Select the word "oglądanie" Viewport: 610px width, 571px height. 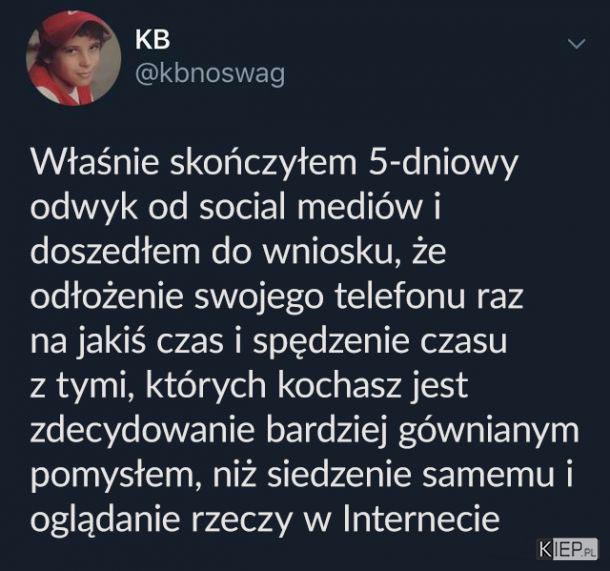point(105,521)
